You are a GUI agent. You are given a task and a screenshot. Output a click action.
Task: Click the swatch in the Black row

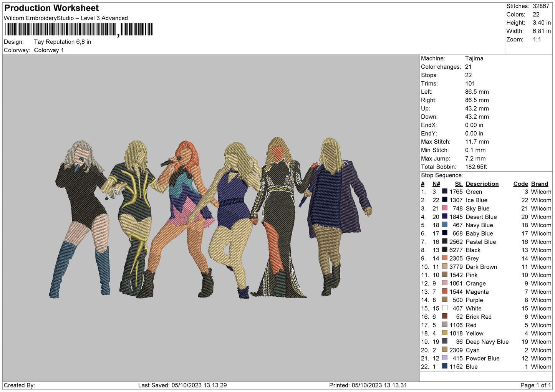click(444, 250)
